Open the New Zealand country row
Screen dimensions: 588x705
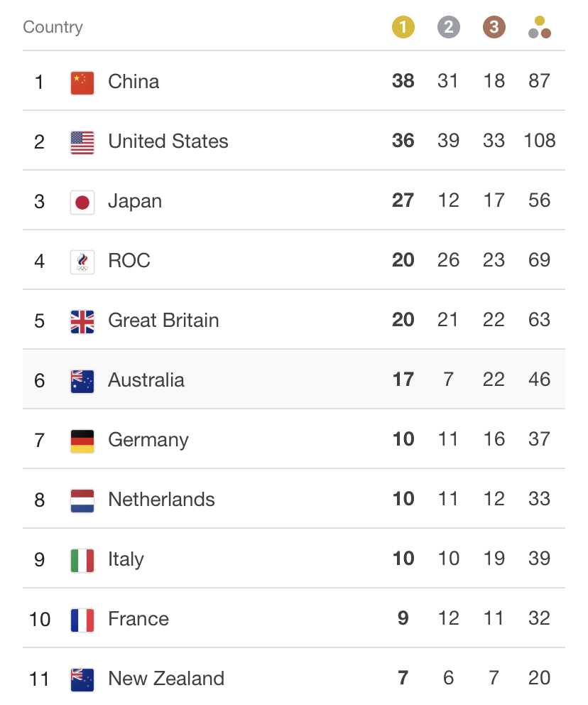pyautogui.click(x=294, y=678)
